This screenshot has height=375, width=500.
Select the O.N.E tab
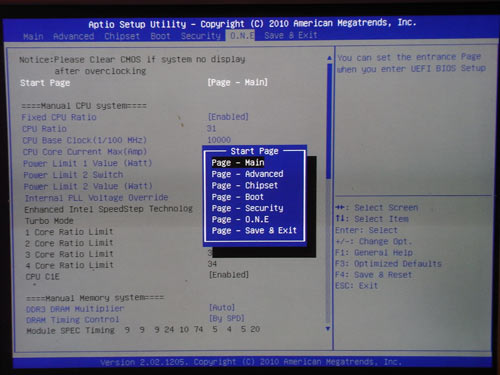242,35
